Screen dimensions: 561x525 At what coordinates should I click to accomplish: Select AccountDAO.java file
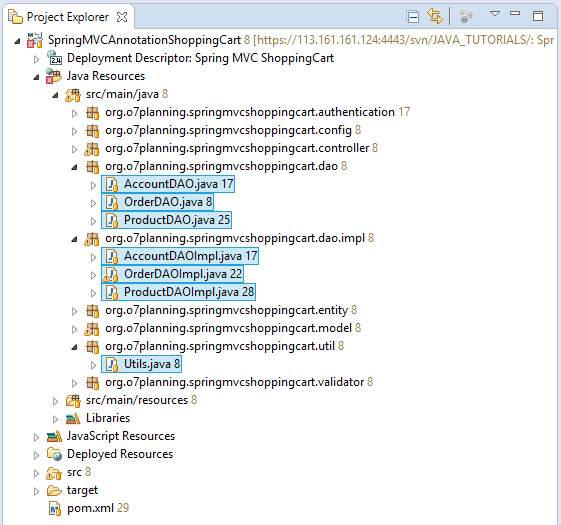click(168, 184)
